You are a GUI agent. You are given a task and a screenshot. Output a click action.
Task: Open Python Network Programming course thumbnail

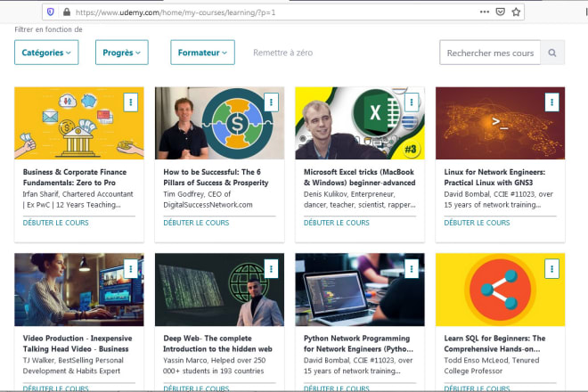click(360, 290)
